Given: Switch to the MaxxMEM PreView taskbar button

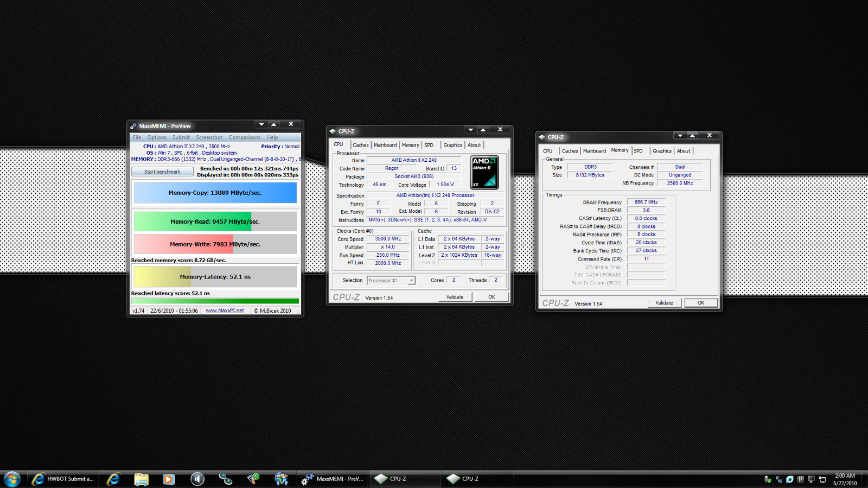Looking at the screenshot, I should [x=333, y=479].
